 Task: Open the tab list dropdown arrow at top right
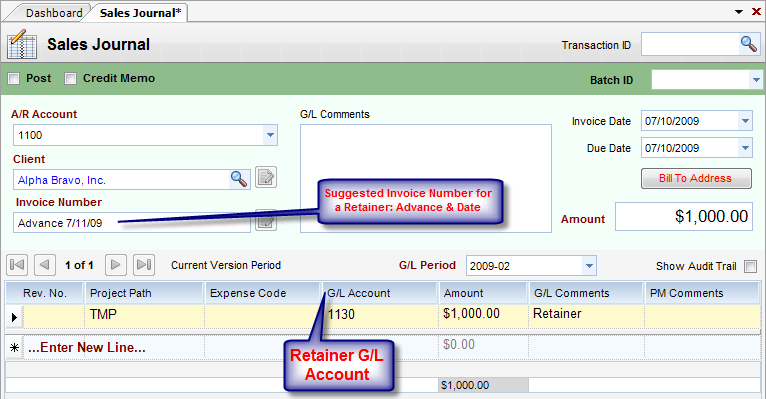tap(739, 12)
